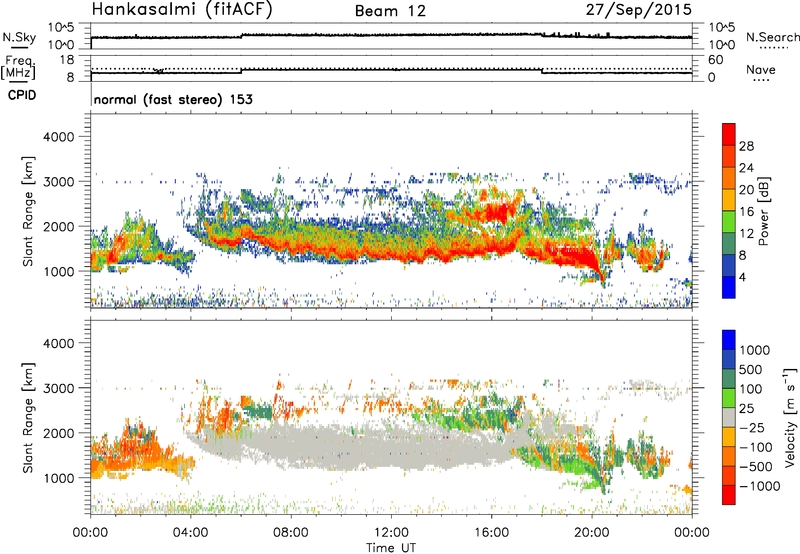The image size is (800, 554).
Task: Select the normal (fast stereo) 153 text
Action: pyautogui.click(x=173, y=99)
